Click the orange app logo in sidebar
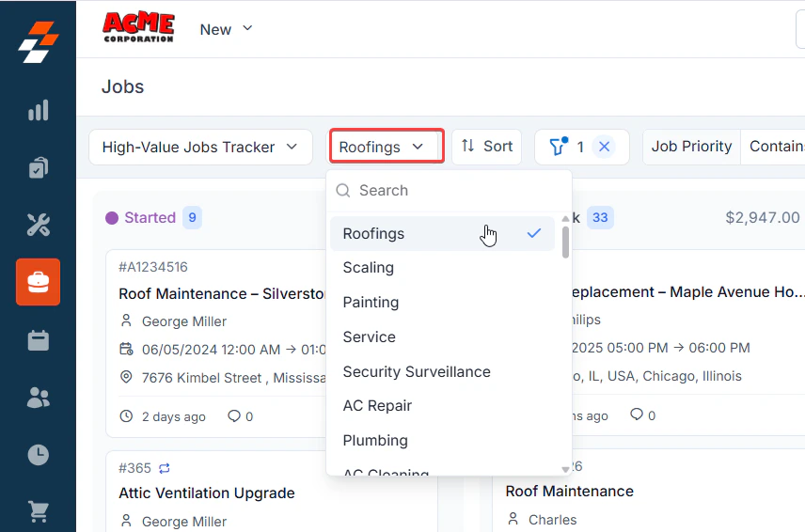 (x=38, y=41)
